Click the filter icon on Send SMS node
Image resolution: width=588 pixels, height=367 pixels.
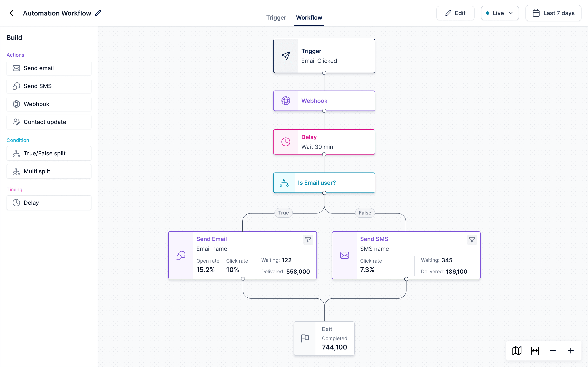pos(472,240)
